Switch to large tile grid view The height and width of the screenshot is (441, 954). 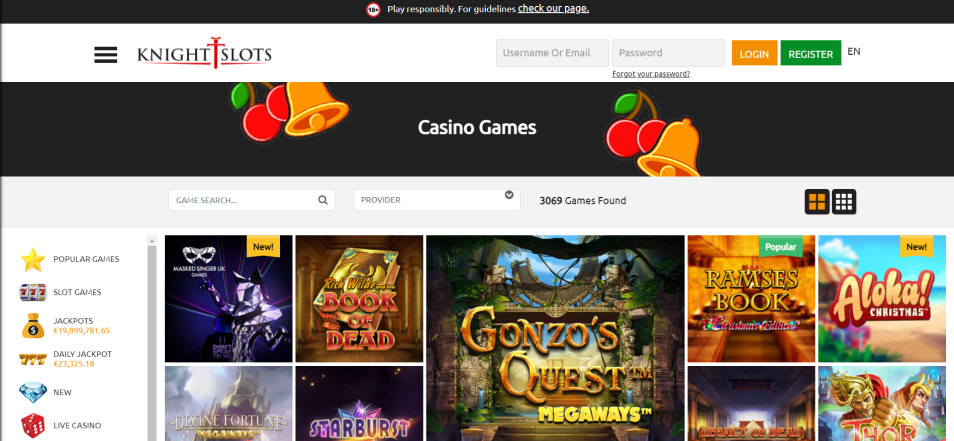(817, 201)
